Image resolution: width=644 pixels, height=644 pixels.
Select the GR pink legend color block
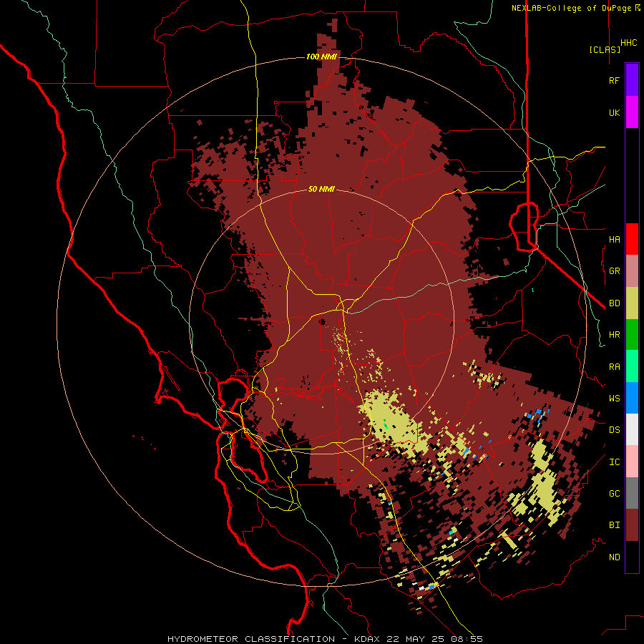coord(632,271)
